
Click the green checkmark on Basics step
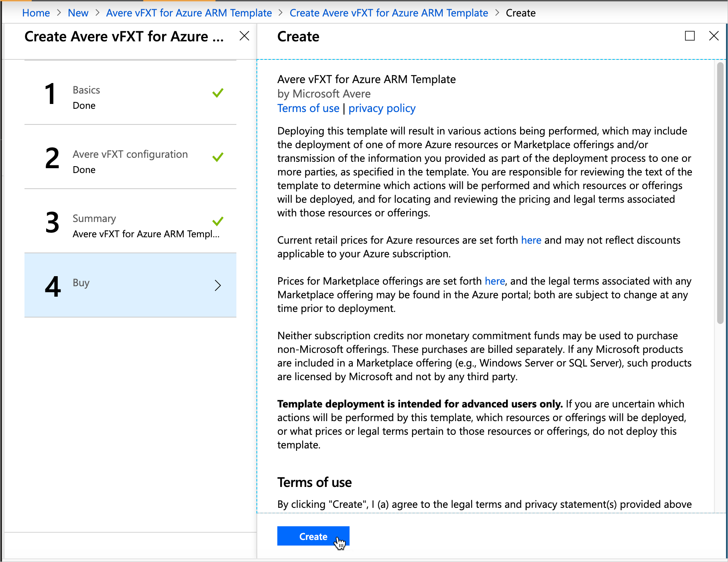[217, 93]
